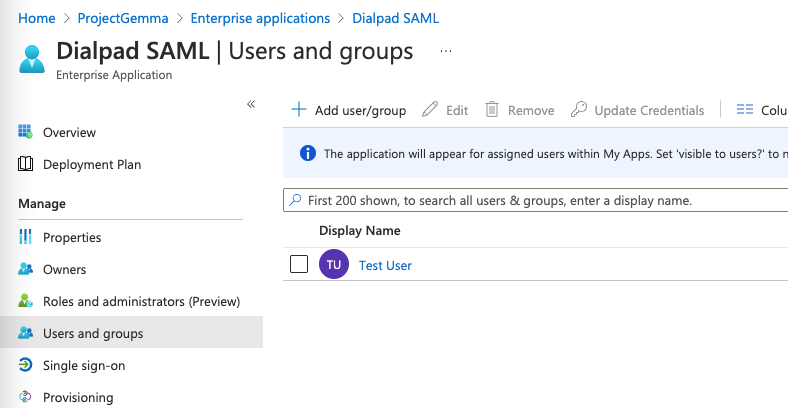The width and height of the screenshot is (788, 408).
Task: Click the Properties bars icon
Action: click(x=25, y=237)
